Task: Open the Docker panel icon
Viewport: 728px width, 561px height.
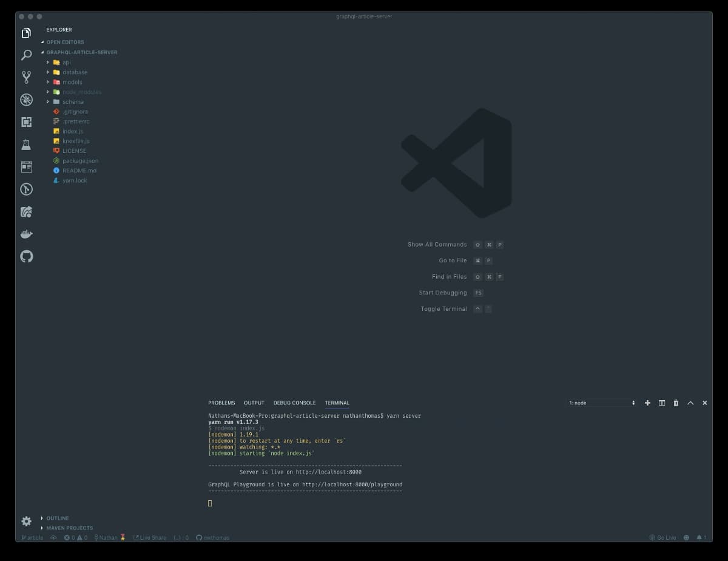Action: coord(26,234)
